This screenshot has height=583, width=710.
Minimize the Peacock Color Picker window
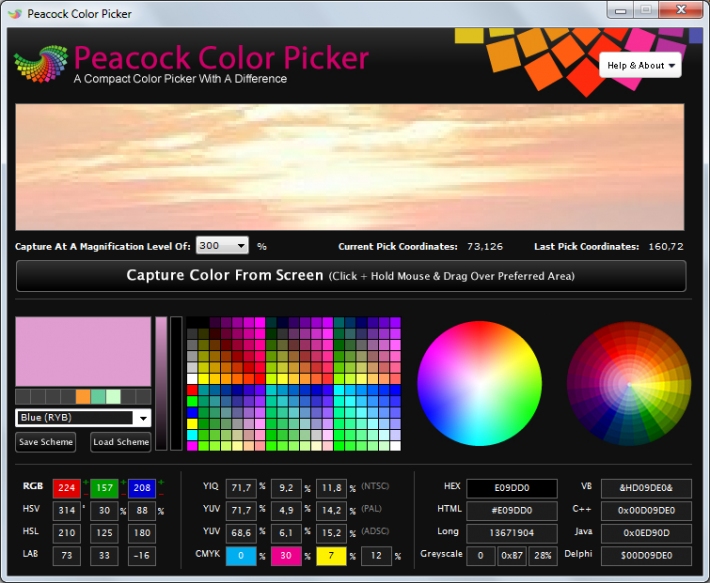coord(621,10)
